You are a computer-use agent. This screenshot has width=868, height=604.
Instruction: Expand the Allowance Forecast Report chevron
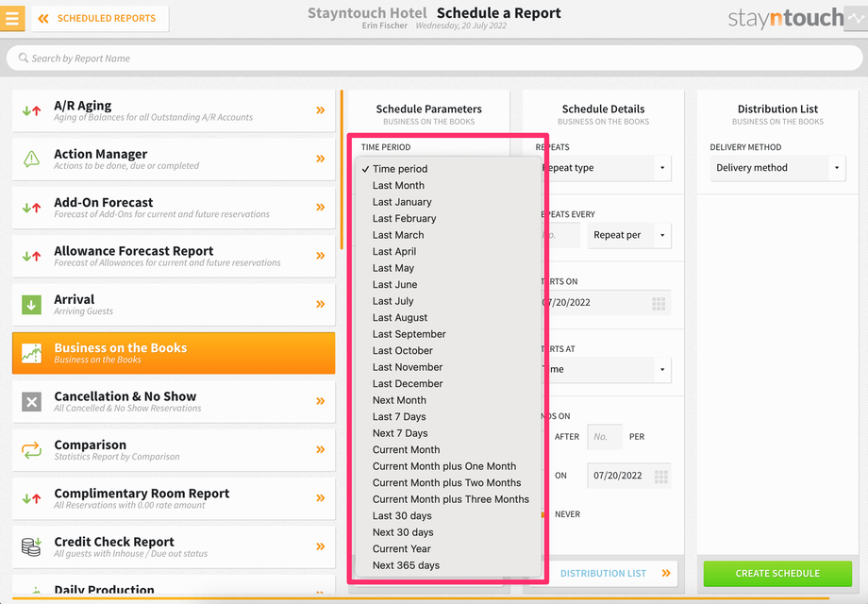tap(321, 255)
